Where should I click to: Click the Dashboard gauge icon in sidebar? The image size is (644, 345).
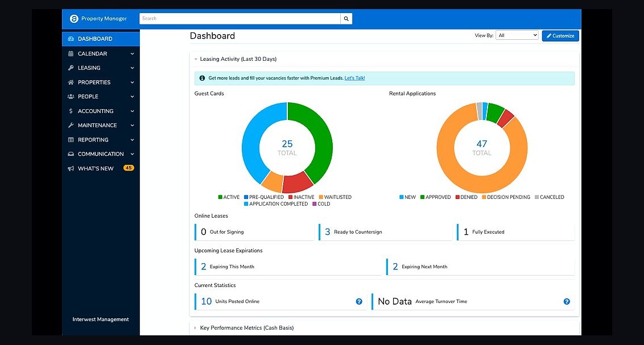[71, 39]
